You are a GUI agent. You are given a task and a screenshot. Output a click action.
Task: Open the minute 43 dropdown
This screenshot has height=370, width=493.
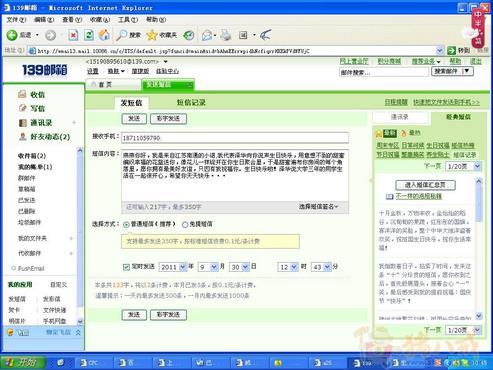click(327, 267)
